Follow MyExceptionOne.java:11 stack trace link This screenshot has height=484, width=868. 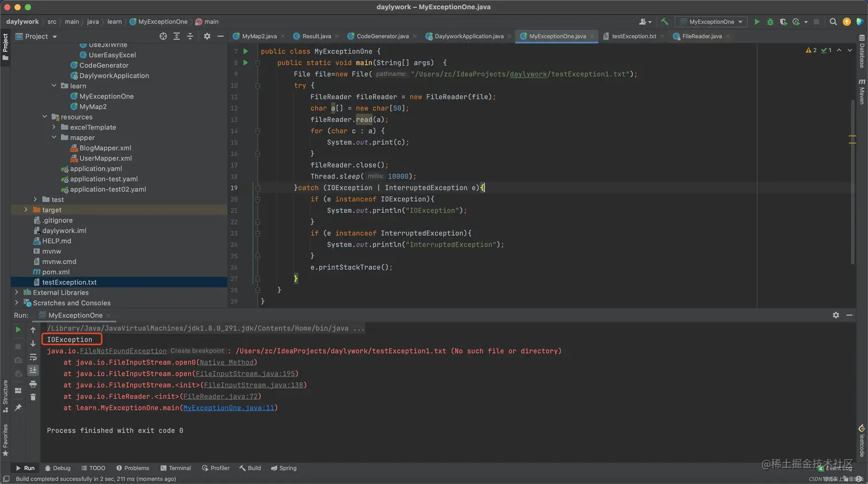click(x=228, y=408)
